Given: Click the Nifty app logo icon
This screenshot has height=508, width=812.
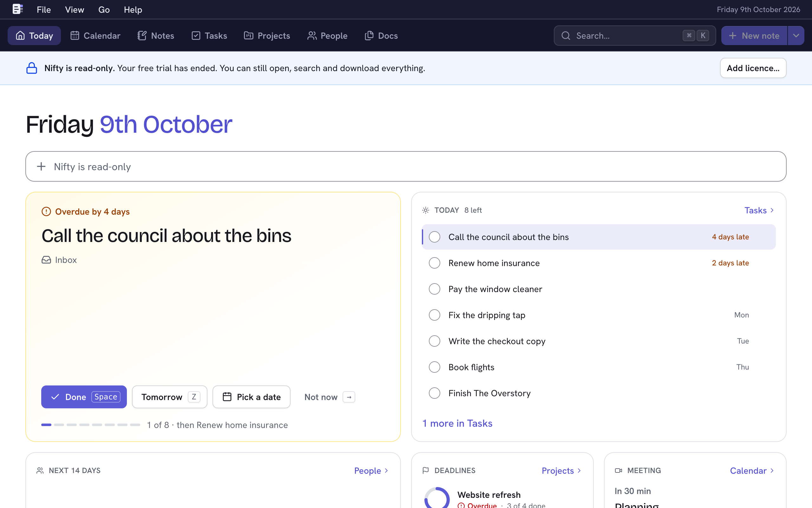Looking at the screenshot, I should pyautogui.click(x=17, y=9).
